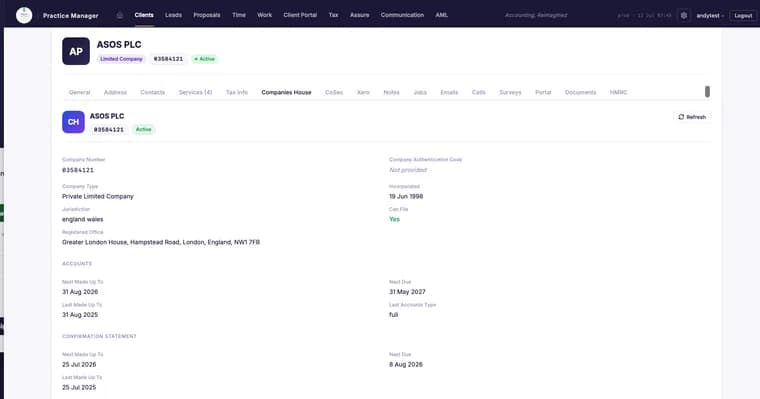Click confirmation statement next made 25 Jul 2026
This screenshot has height=399, width=760.
79,365
